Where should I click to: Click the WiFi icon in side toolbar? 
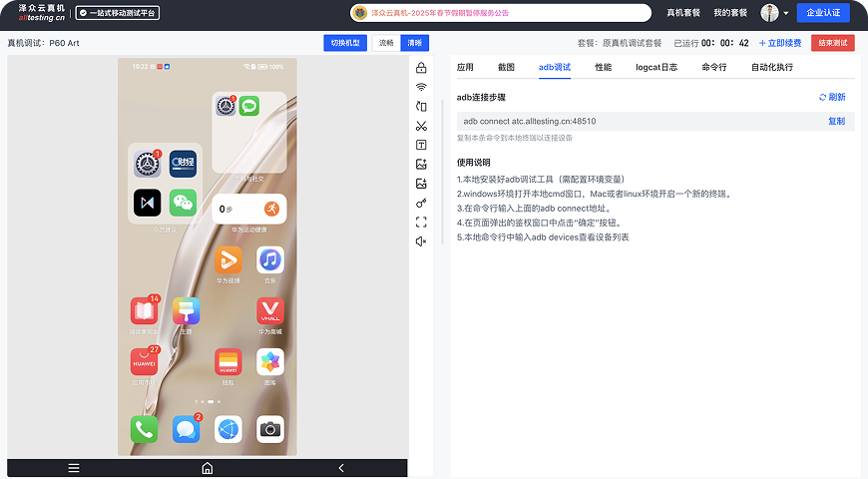pos(421,87)
